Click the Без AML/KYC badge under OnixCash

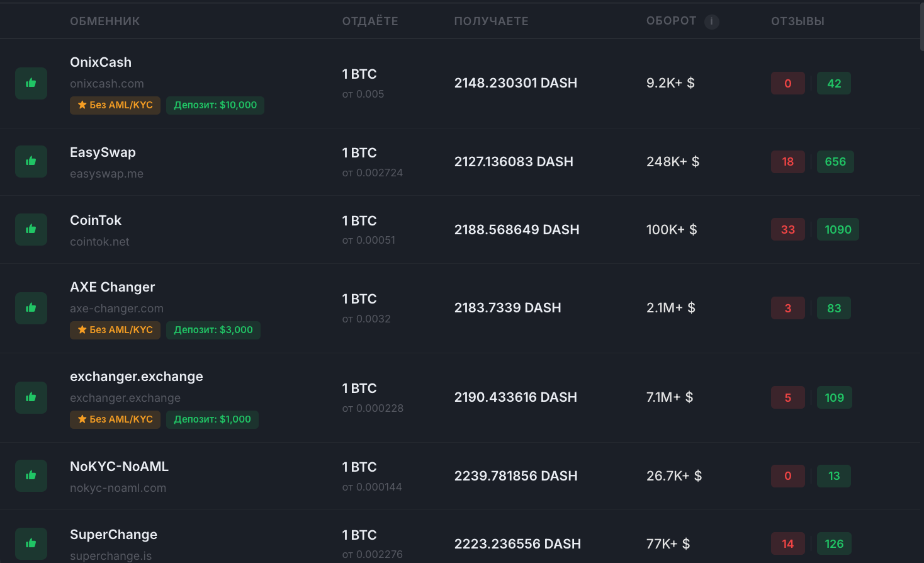(115, 105)
